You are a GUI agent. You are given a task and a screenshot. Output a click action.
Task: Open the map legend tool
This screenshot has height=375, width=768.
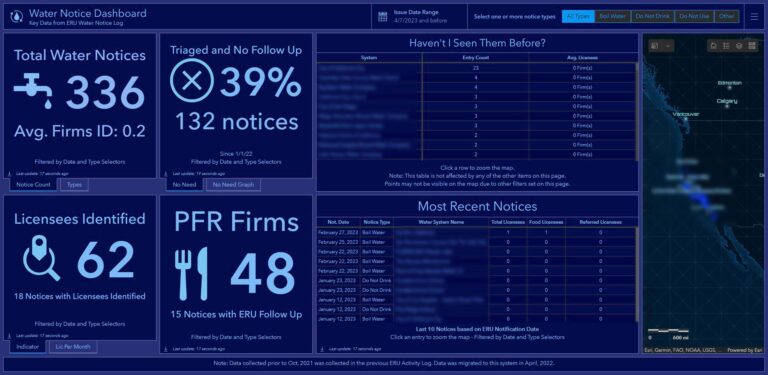[726, 46]
